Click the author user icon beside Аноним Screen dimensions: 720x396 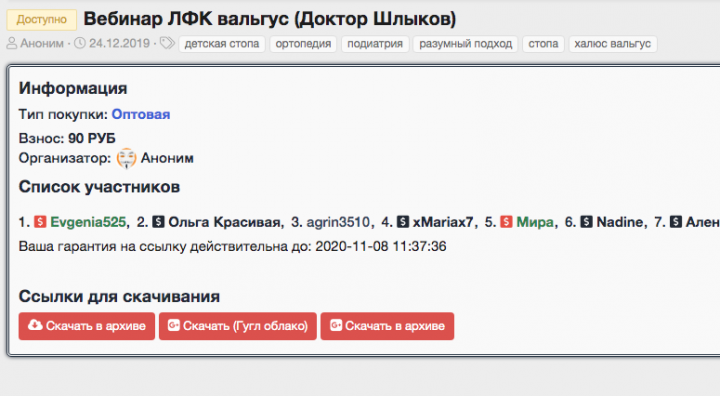click(11, 44)
